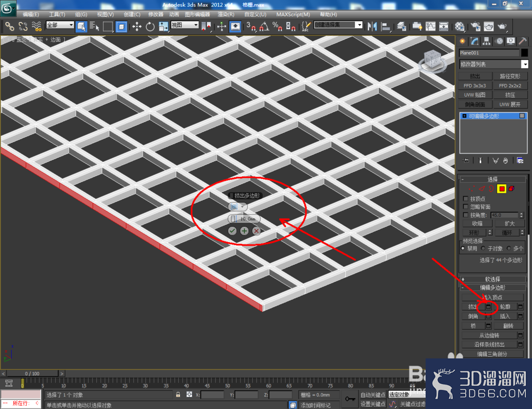Enable the 按顶点 checkbox
This screenshot has height=409, width=532.
coord(466,199)
